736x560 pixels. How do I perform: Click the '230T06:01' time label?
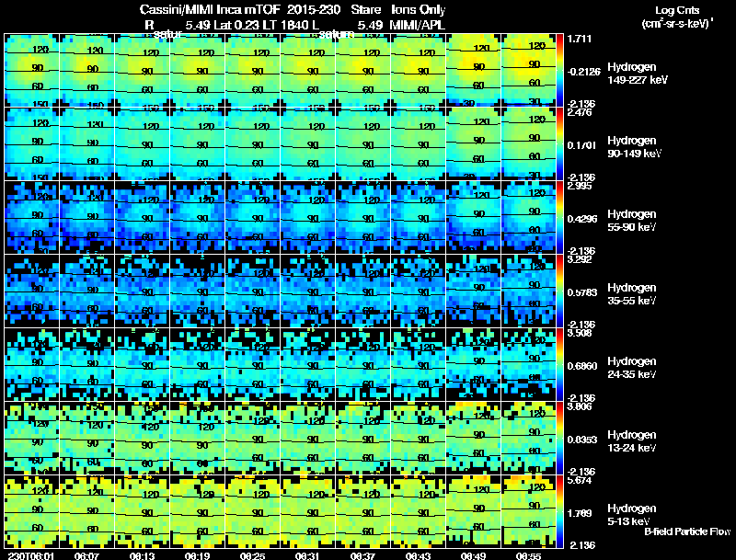click(x=30, y=555)
